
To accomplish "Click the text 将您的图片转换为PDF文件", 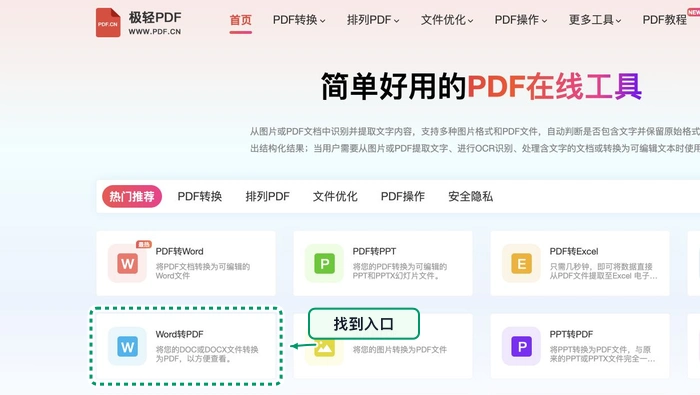I will pos(400,350).
